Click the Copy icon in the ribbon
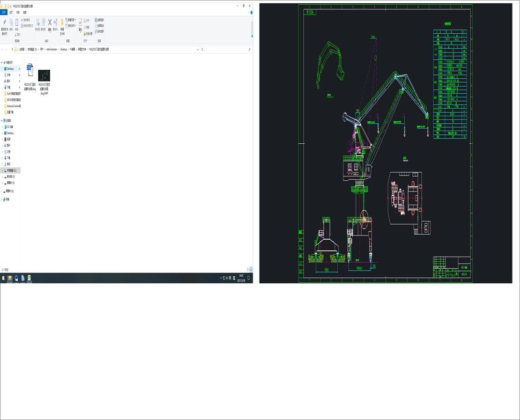This screenshot has width=520, height=420. coord(11,22)
